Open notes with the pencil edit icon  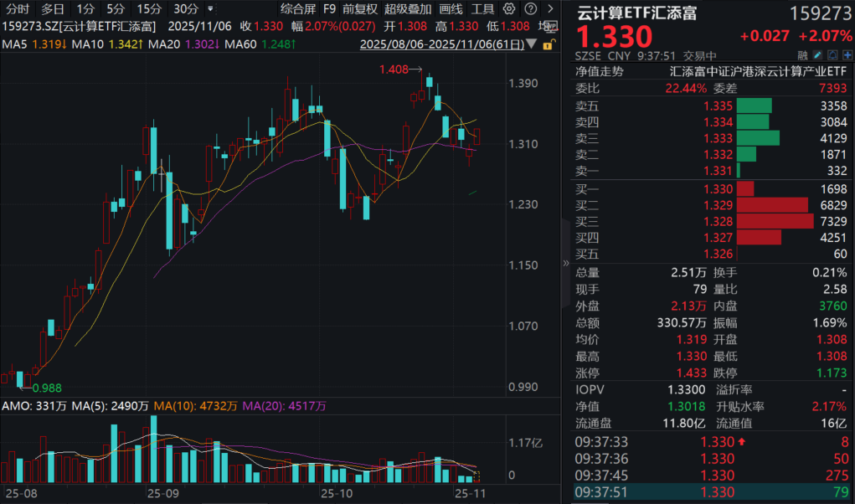click(x=817, y=54)
